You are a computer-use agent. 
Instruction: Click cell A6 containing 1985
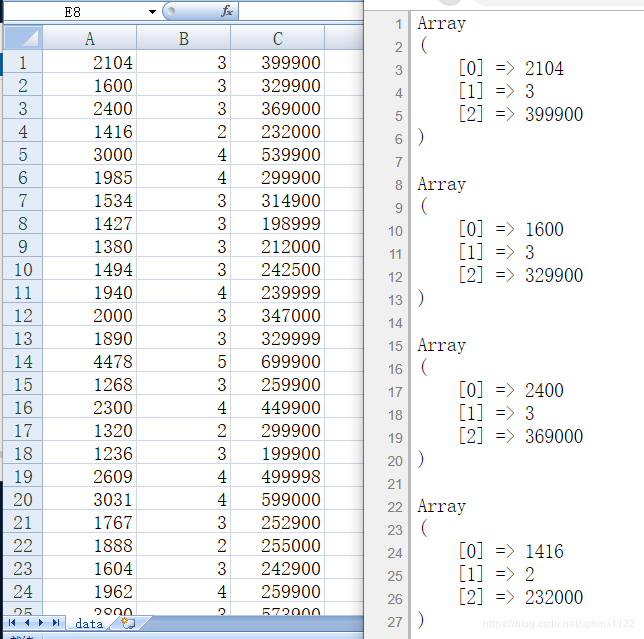click(90, 177)
